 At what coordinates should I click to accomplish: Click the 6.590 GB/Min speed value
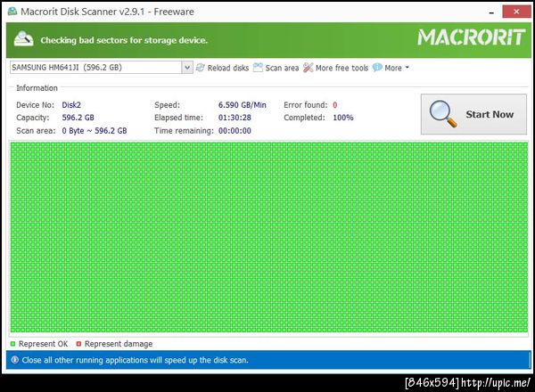[x=243, y=104]
